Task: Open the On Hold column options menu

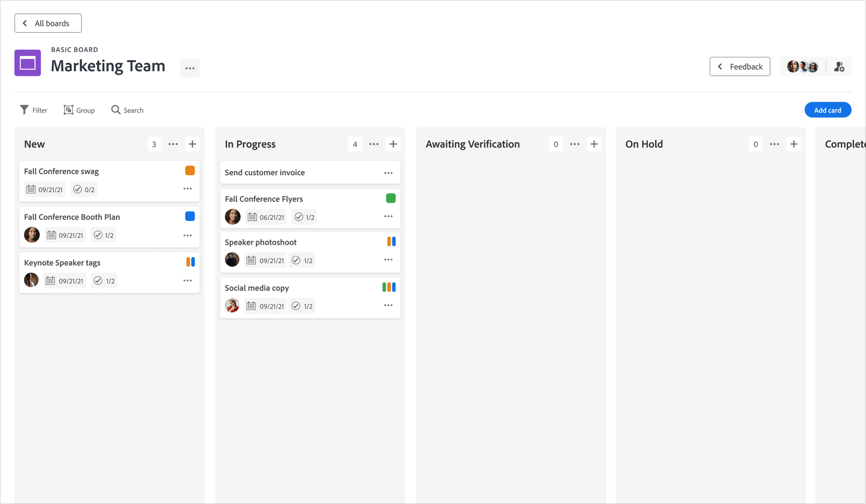Action: pyautogui.click(x=774, y=144)
